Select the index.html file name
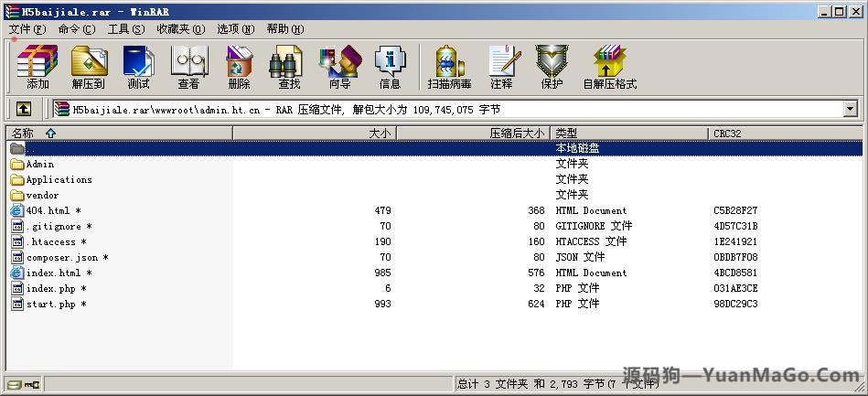This screenshot has width=868, height=396. pos(59,273)
